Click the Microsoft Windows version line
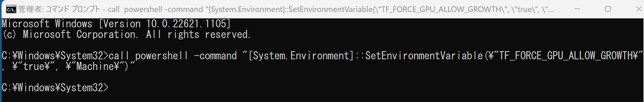The image size is (644, 102). point(116,24)
